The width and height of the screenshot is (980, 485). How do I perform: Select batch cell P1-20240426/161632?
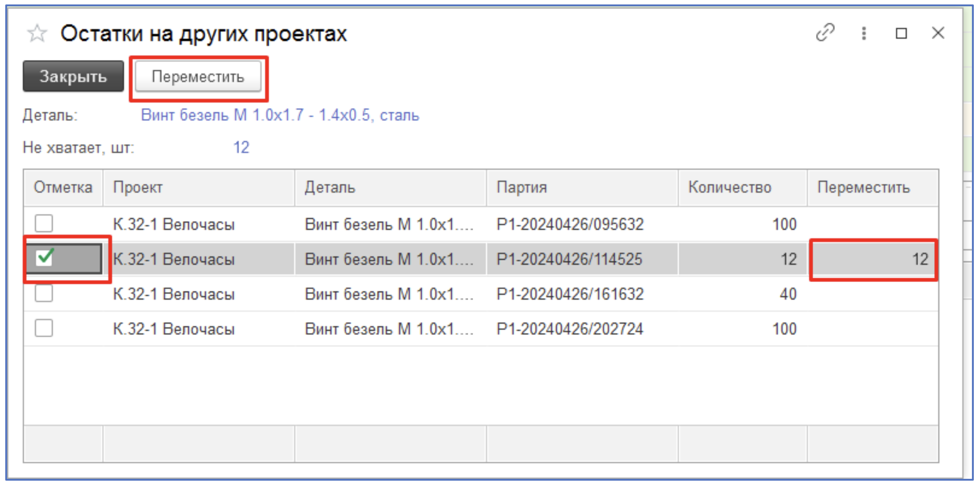[570, 294]
